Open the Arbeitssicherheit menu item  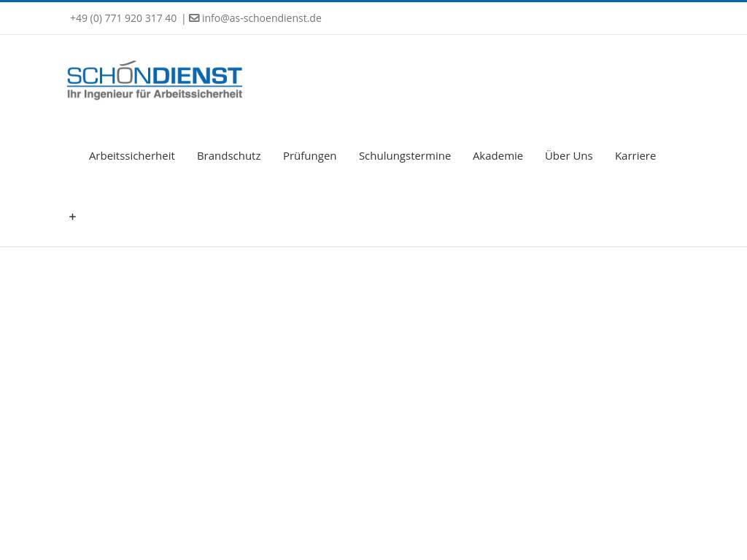[131, 155]
